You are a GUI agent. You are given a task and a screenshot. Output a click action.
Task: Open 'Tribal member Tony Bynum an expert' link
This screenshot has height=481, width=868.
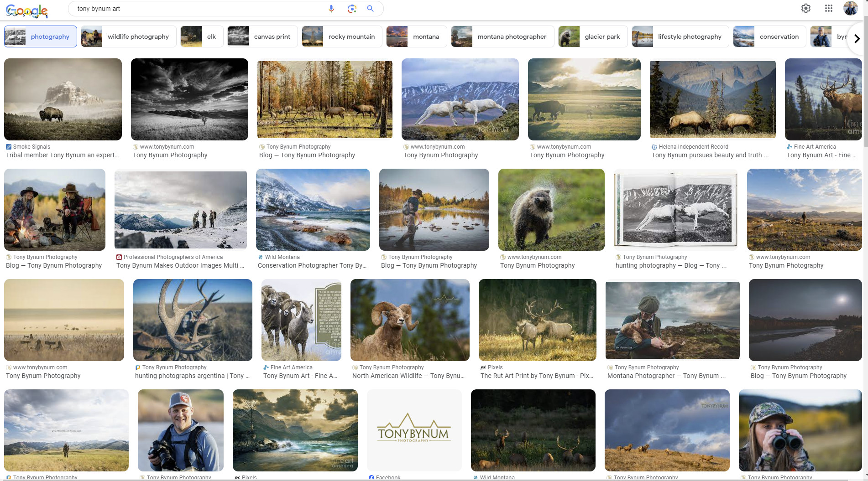pyautogui.click(x=62, y=155)
